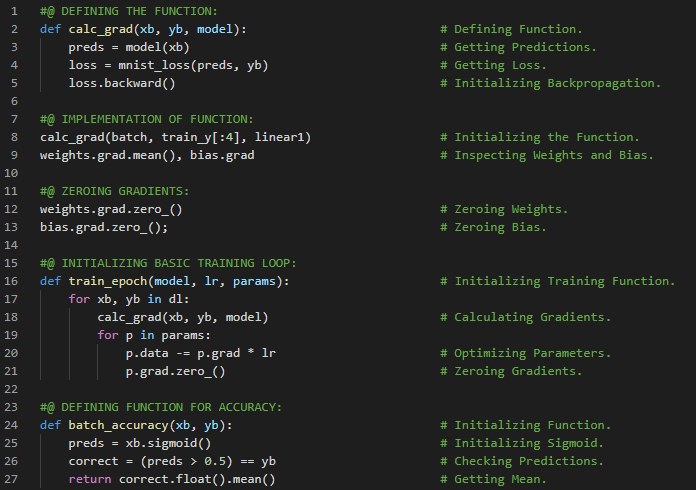696x490 pixels.
Task: Click 'bias.grad.zero_();' on line 13
Action: point(104,227)
